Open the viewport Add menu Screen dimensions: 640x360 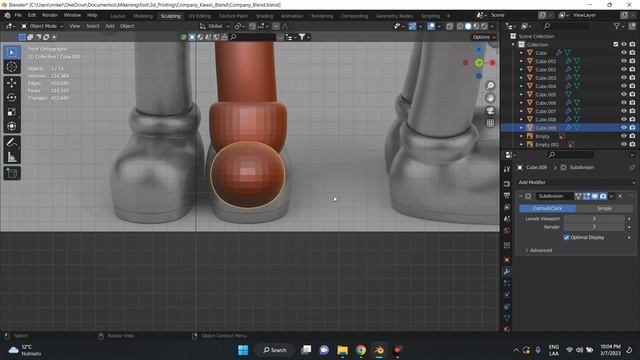[110, 26]
